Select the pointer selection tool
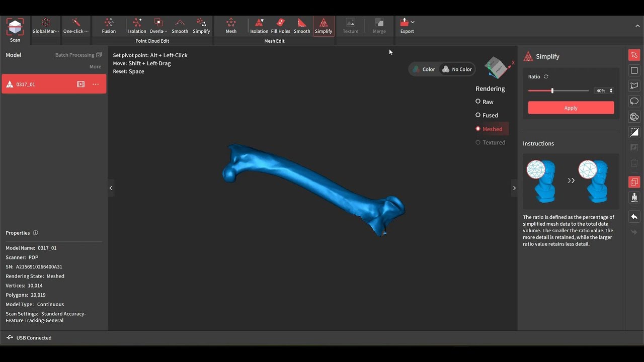 634,55
